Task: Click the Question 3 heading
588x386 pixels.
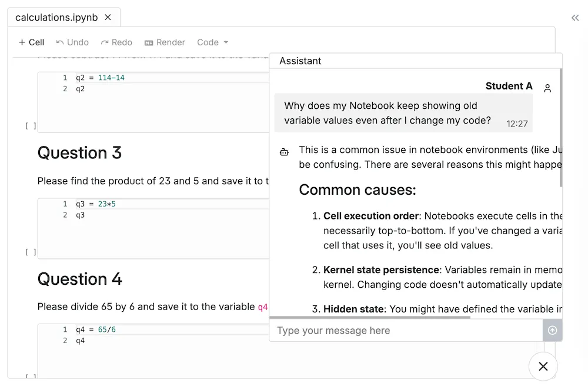Action: [x=79, y=152]
